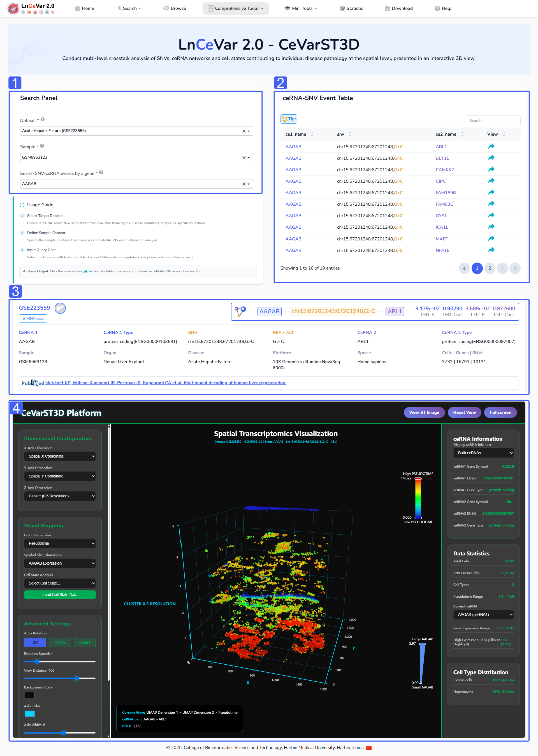Go to page 2 of event table

pyautogui.click(x=489, y=268)
